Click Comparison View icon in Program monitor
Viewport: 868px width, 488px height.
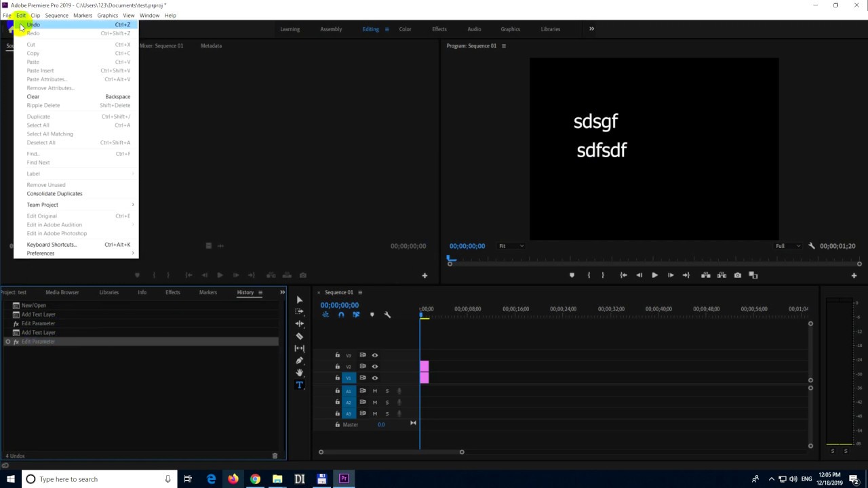point(753,275)
